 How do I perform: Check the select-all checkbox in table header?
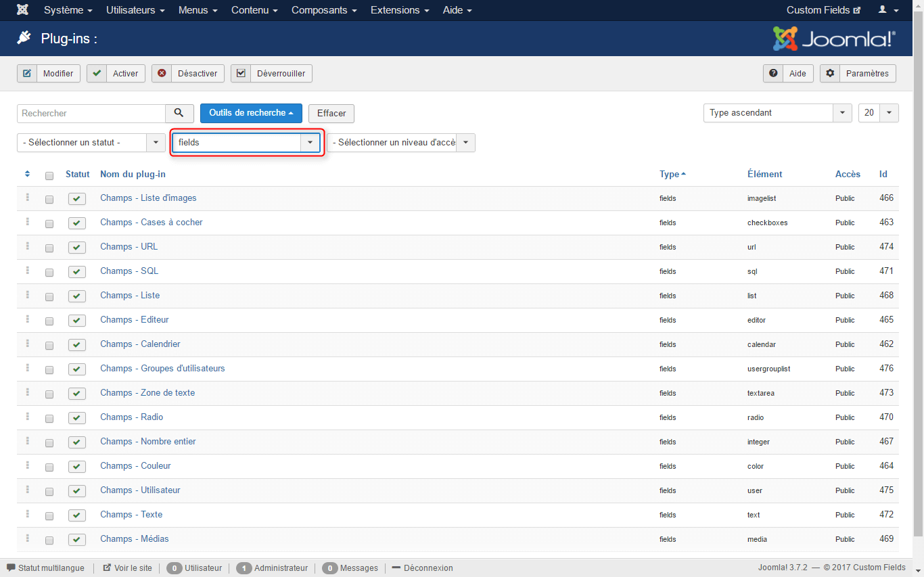[49, 176]
